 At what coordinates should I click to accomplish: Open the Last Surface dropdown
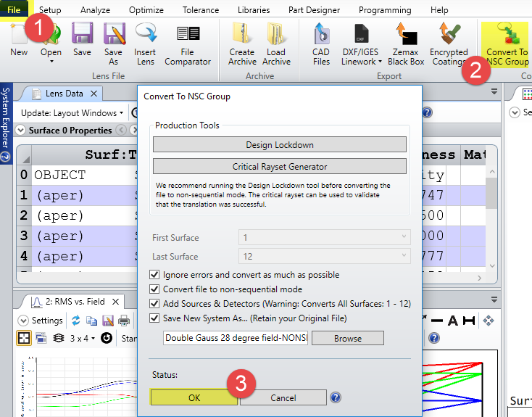(x=325, y=256)
